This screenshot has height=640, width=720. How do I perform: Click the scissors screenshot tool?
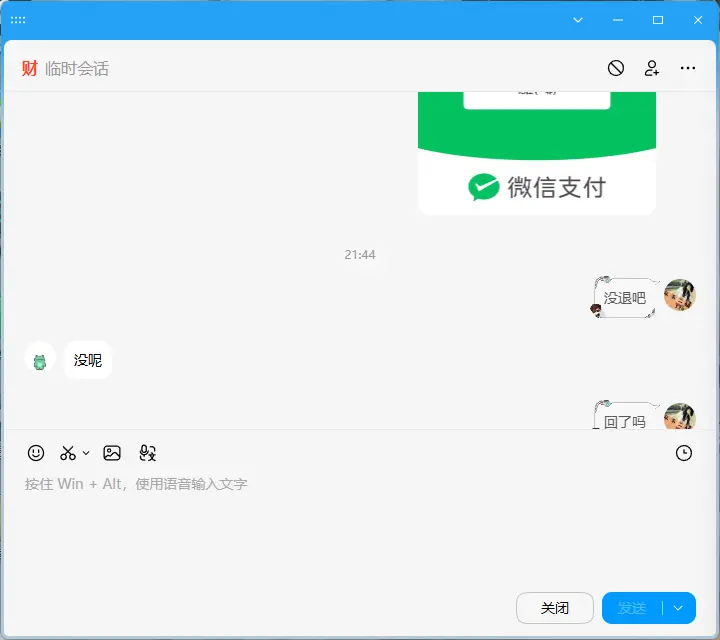[x=68, y=453]
